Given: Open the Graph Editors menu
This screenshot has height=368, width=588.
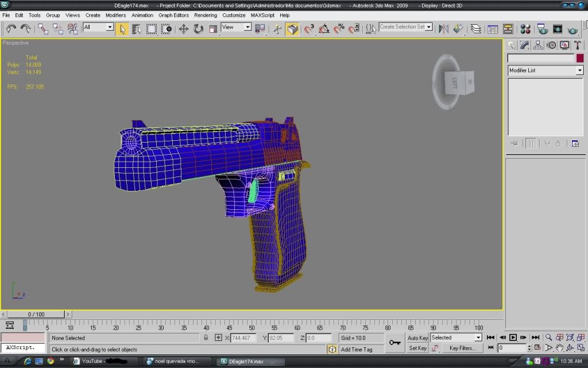Looking at the screenshot, I should click(173, 15).
